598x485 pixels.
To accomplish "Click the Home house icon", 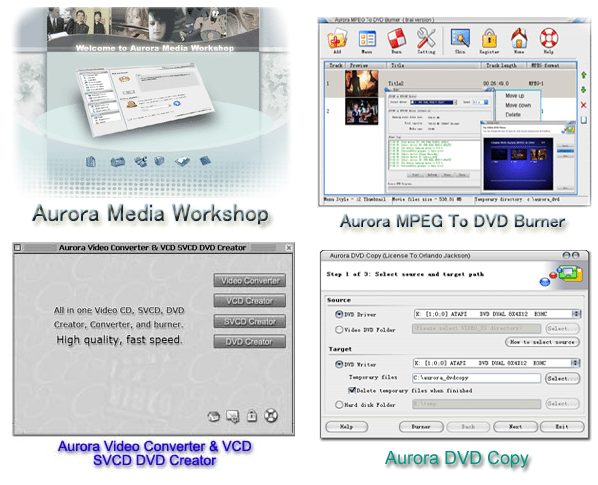I will 519,39.
